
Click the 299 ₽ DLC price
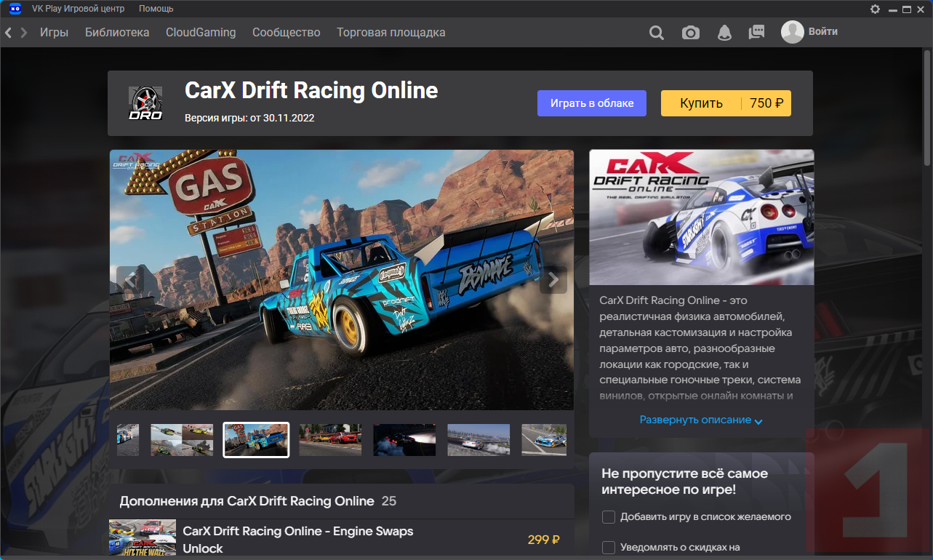pos(544,540)
